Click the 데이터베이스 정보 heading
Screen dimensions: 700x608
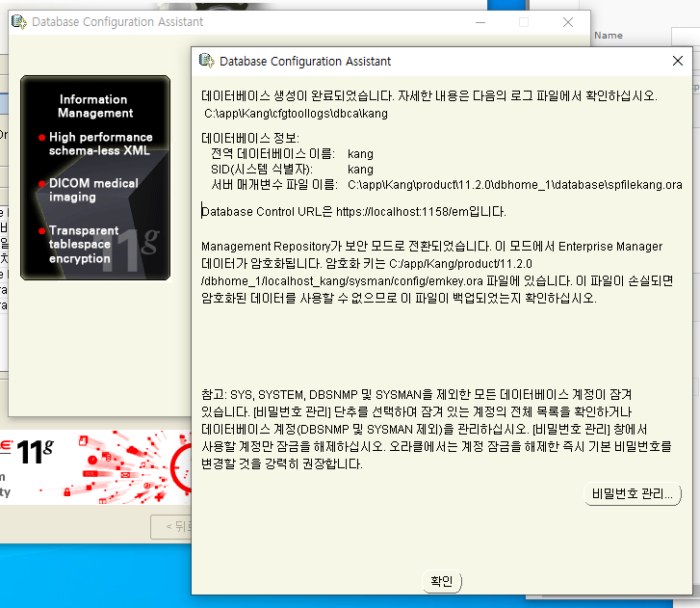250,138
